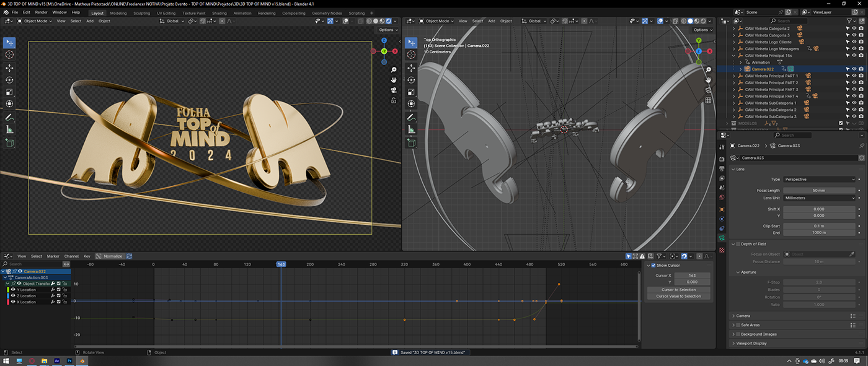Screen dimensions: 868x366
Task: Select the Rotate tool in left viewport toolbar
Action: pyautogui.click(x=9, y=80)
